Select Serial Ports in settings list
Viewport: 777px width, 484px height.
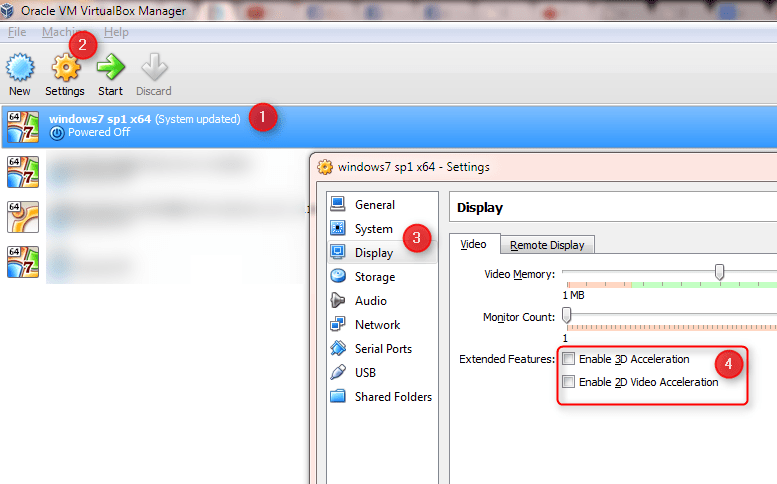(383, 349)
